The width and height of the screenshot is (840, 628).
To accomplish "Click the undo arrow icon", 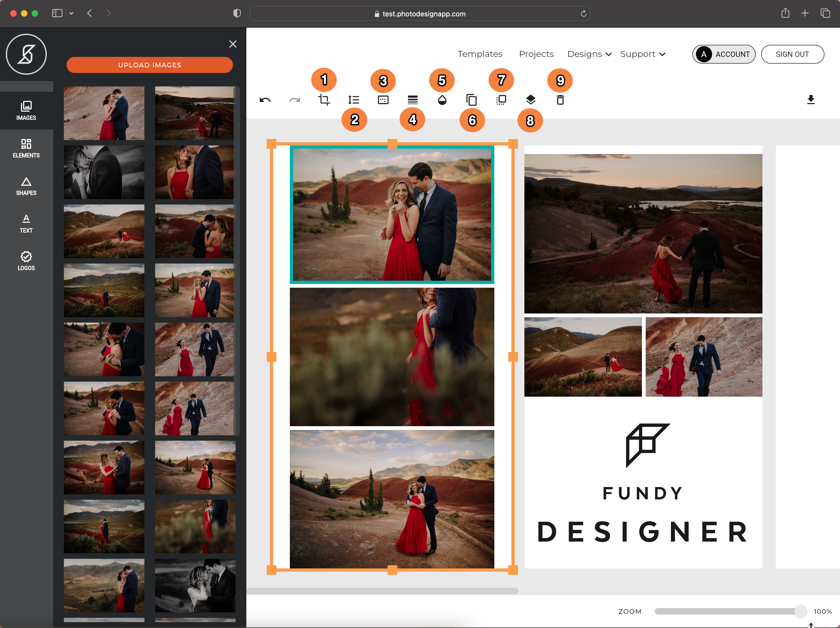I will pyautogui.click(x=265, y=100).
